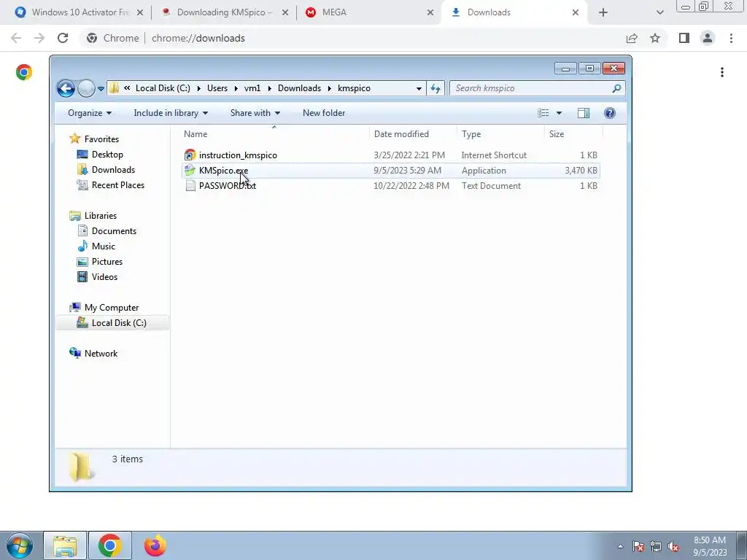Bookmark this page with star icon
747x560 pixels.
(655, 38)
